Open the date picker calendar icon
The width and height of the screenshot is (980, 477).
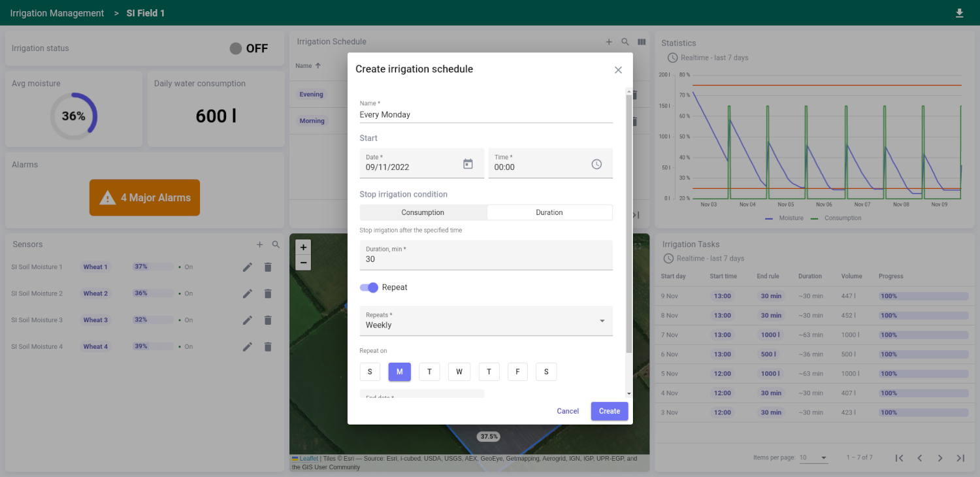[x=468, y=164]
